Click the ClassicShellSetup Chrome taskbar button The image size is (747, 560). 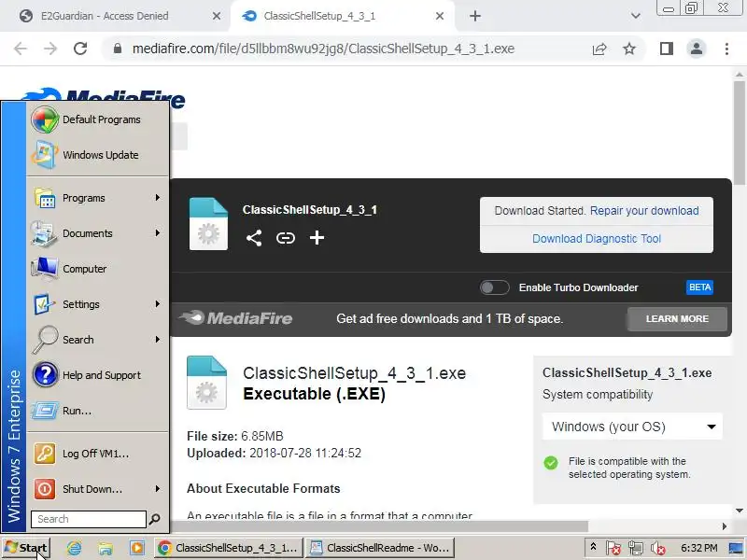[x=228, y=548]
